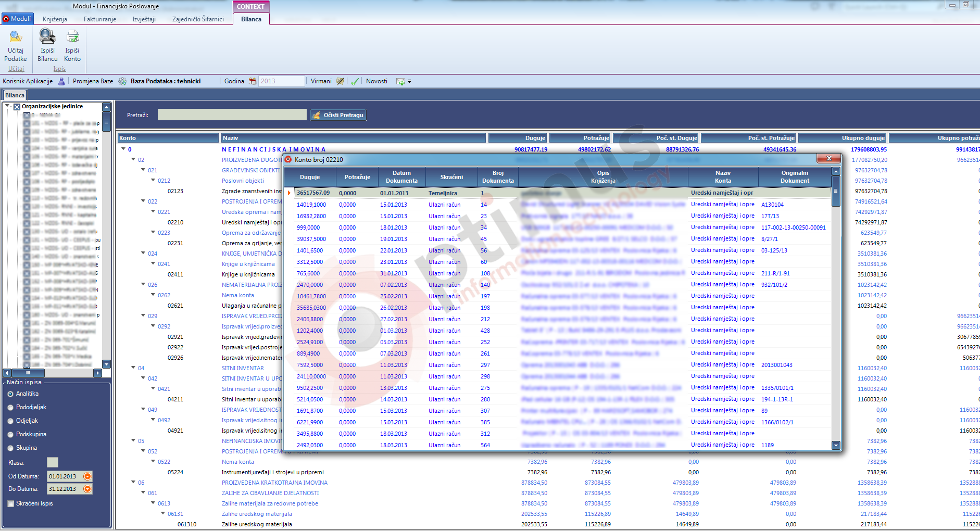This screenshot has width=980, height=531.
Task: Select the Pododjeljak radio option
Action: pos(11,408)
